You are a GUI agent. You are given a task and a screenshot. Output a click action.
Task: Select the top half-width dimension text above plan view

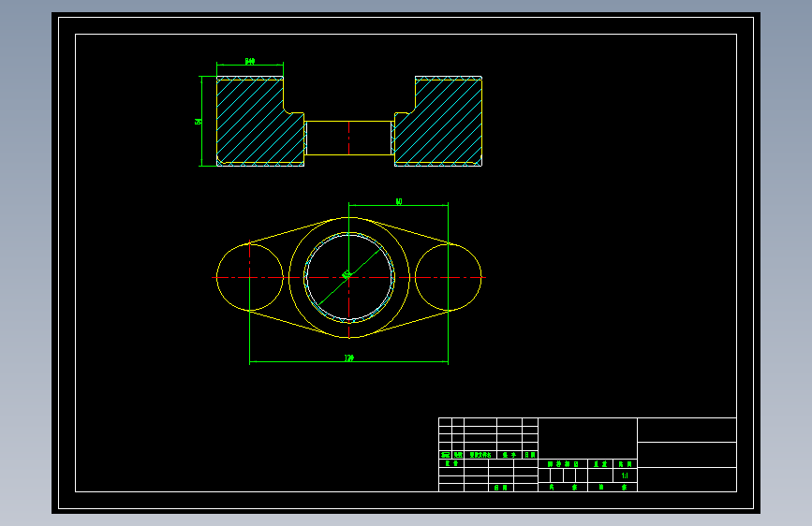tap(399, 201)
